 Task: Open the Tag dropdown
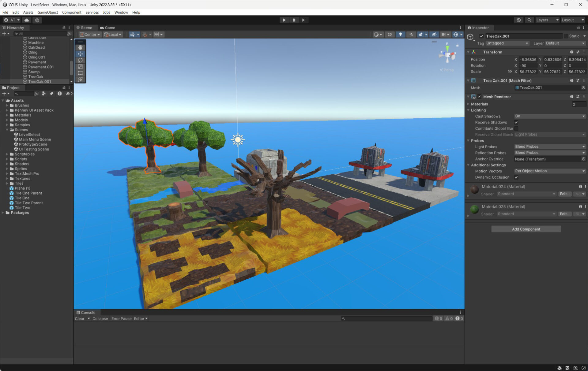pos(507,43)
